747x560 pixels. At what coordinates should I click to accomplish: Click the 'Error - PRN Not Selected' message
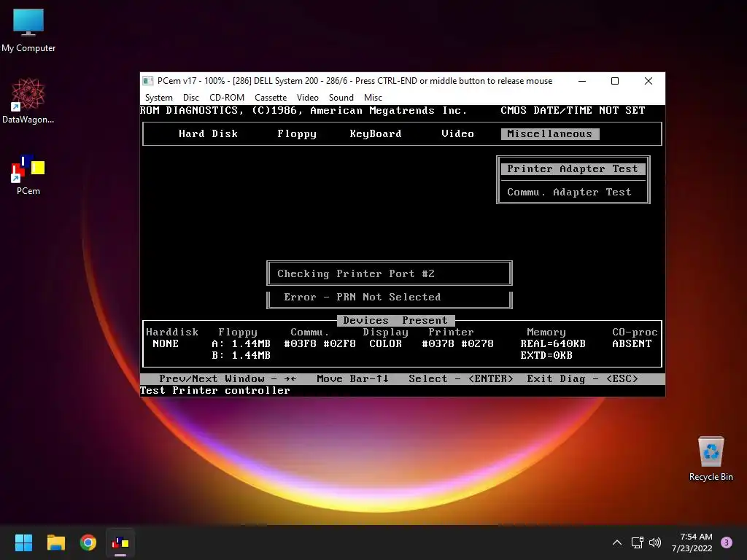click(363, 297)
